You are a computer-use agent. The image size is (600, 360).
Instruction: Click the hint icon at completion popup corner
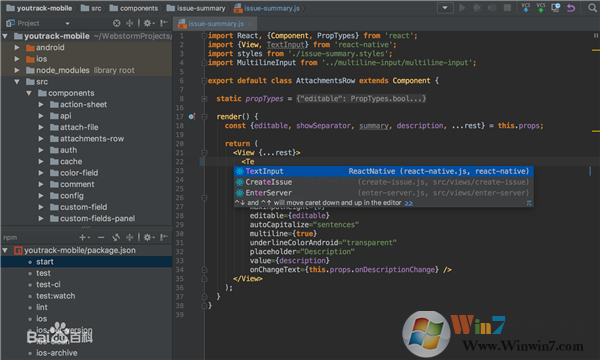[529, 203]
